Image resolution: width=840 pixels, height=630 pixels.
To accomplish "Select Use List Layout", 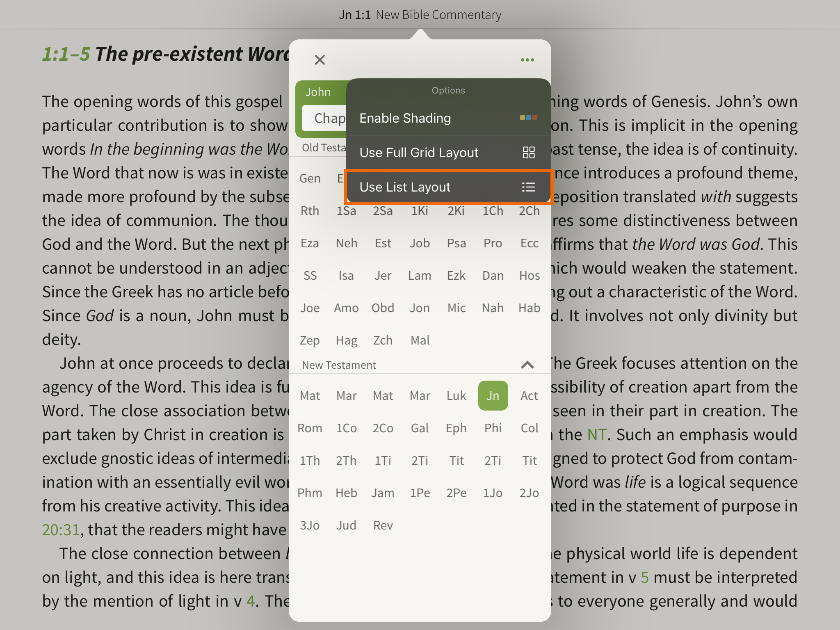I will pyautogui.click(x=448, y=187).
